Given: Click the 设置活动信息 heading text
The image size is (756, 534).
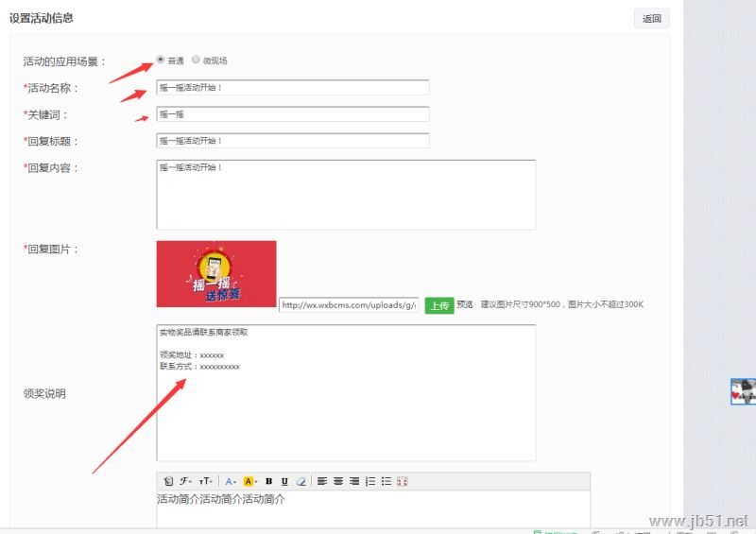Looking at the screenshot, I should [x=42, y=18].
